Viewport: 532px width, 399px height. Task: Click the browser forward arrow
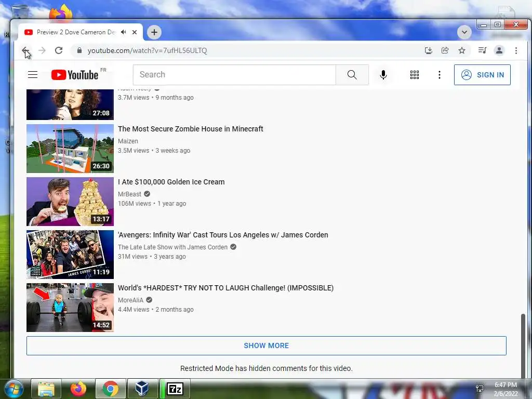[42, 50]
